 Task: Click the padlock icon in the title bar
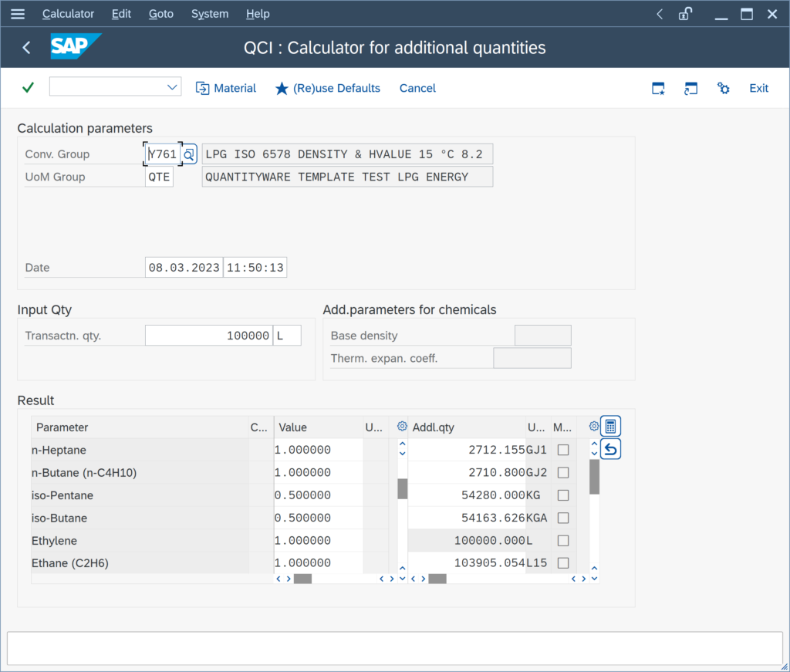point(685,14)
